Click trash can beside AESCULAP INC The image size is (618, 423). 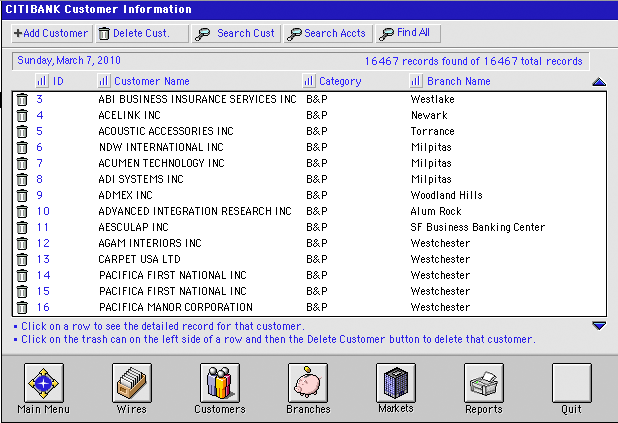point(22,227)
